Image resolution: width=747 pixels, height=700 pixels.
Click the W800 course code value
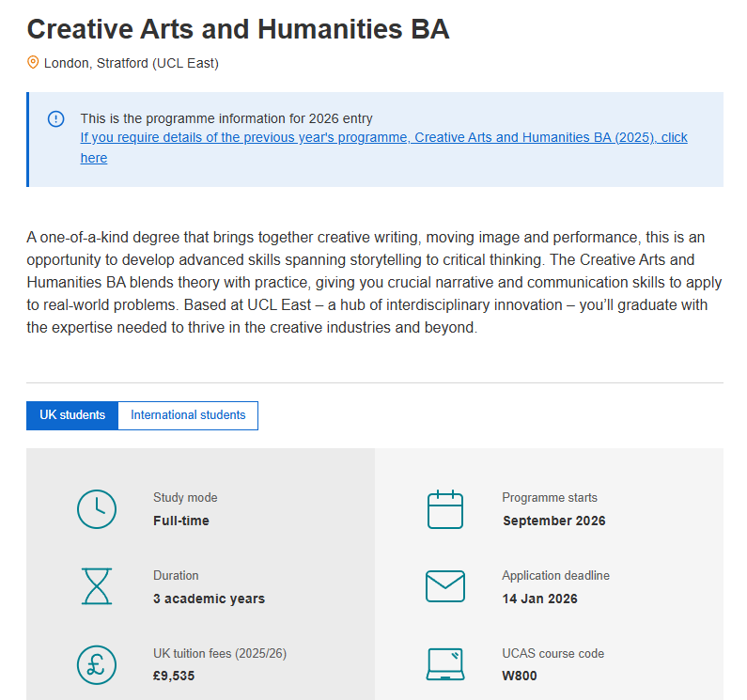click(520, 676)
